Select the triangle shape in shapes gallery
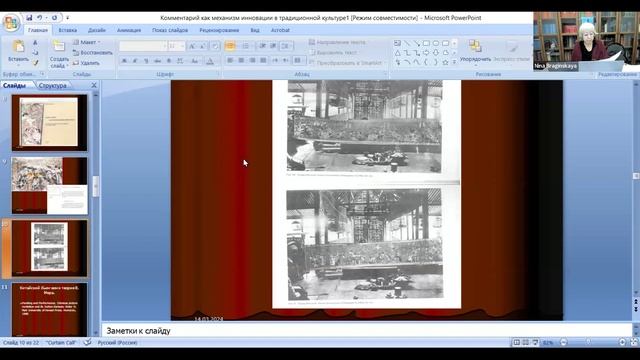The width and height of the screenshot is (640, 360). [x=398, y=53]
